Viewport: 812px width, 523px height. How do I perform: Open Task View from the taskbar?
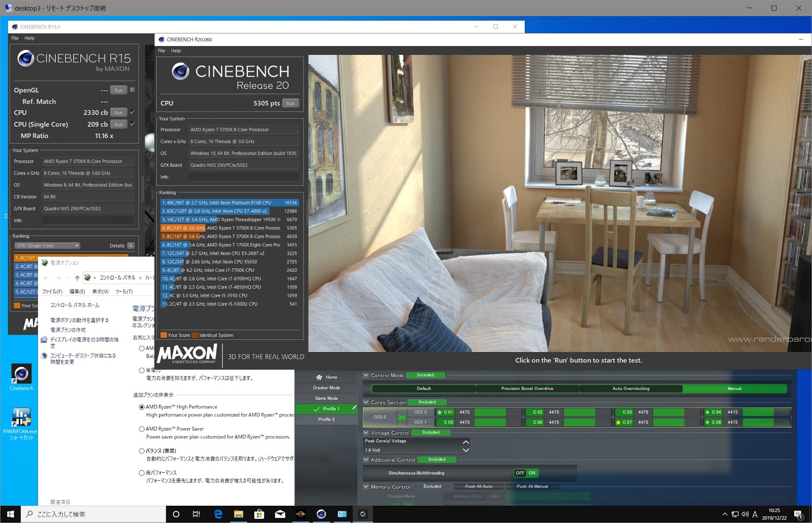click(196, 514)
